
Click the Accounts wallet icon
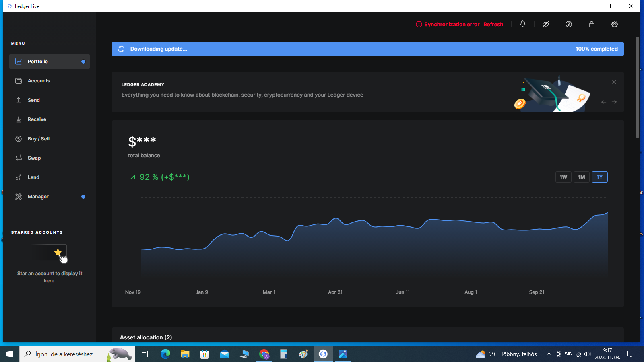coord(19,81)
